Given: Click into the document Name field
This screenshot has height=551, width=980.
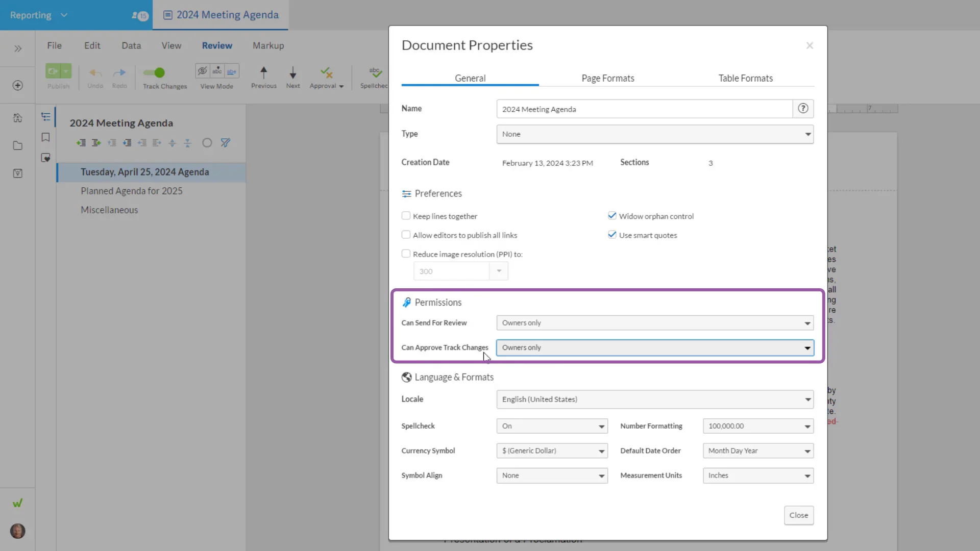Looking at the screenshot, I should click(644, 109).
